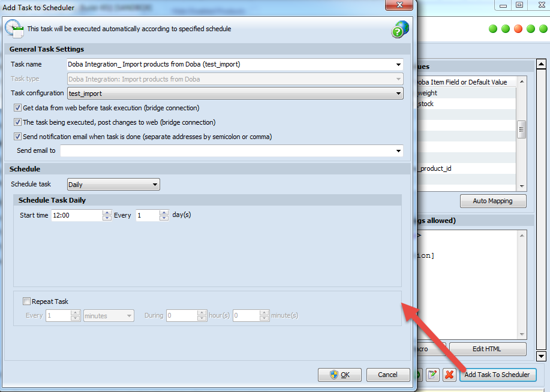Click field list scrollbar down arrow

(522, 186)
